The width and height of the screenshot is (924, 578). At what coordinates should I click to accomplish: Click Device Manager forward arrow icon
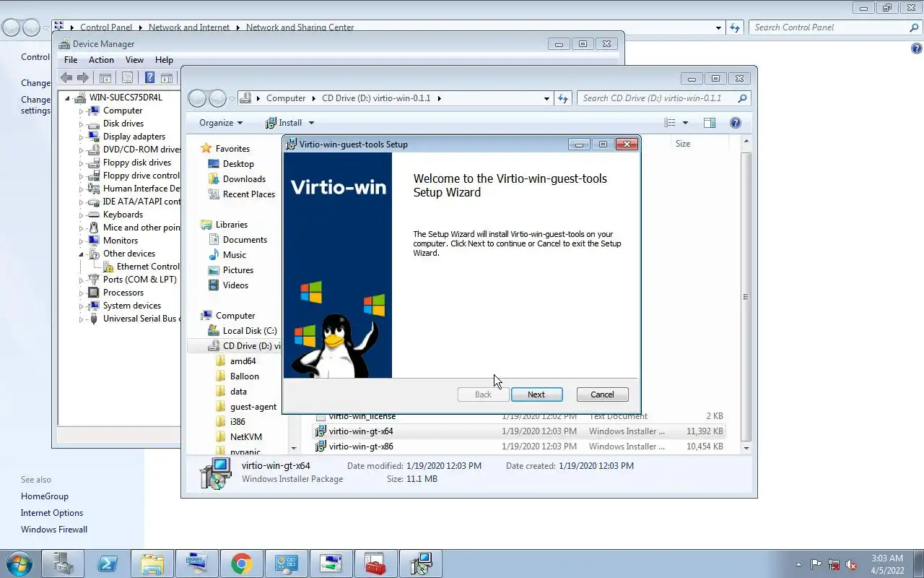click(x=83, y=78)
